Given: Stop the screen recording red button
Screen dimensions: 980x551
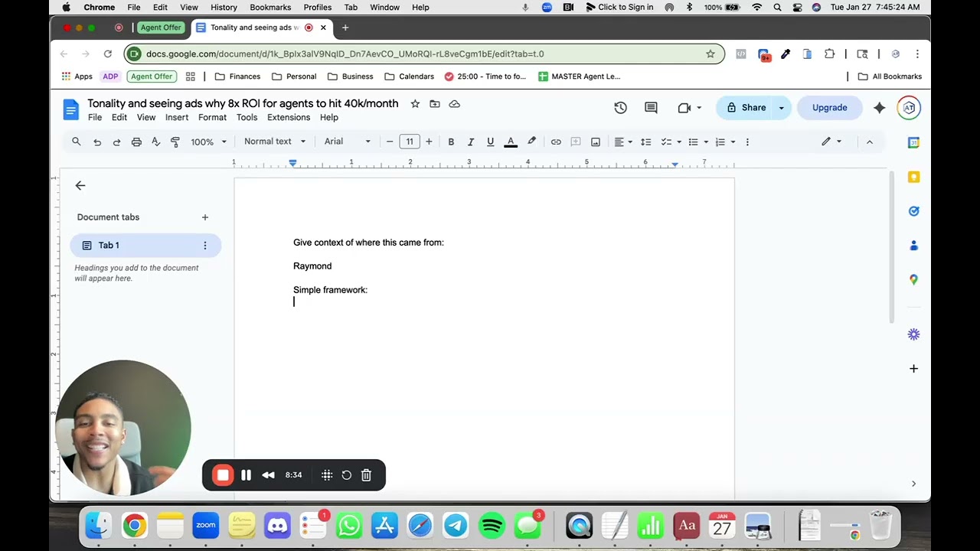Looking at the screenshot, I should pos(223,475).
